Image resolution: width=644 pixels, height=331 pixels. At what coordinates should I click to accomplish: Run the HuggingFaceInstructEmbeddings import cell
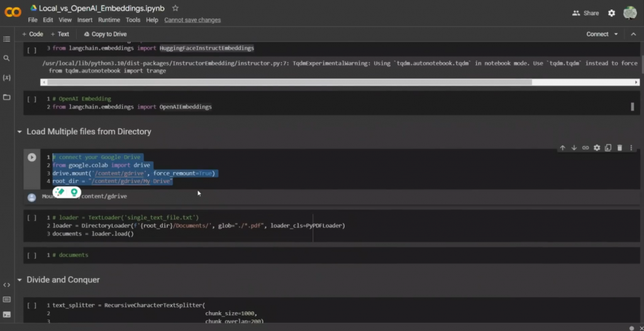pos(31,50)
